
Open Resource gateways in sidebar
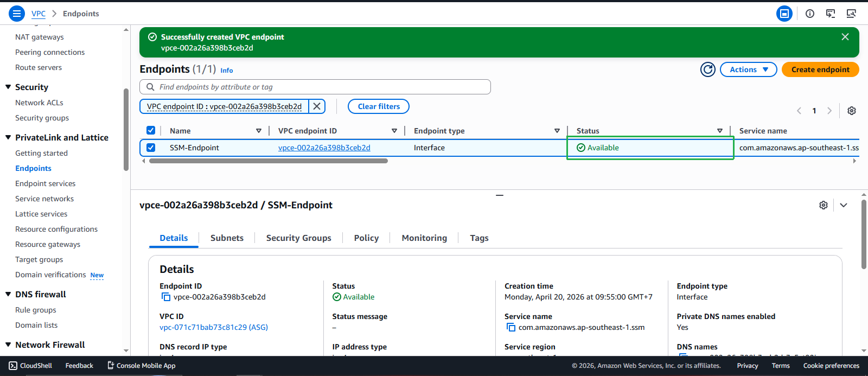coord(48,244)
